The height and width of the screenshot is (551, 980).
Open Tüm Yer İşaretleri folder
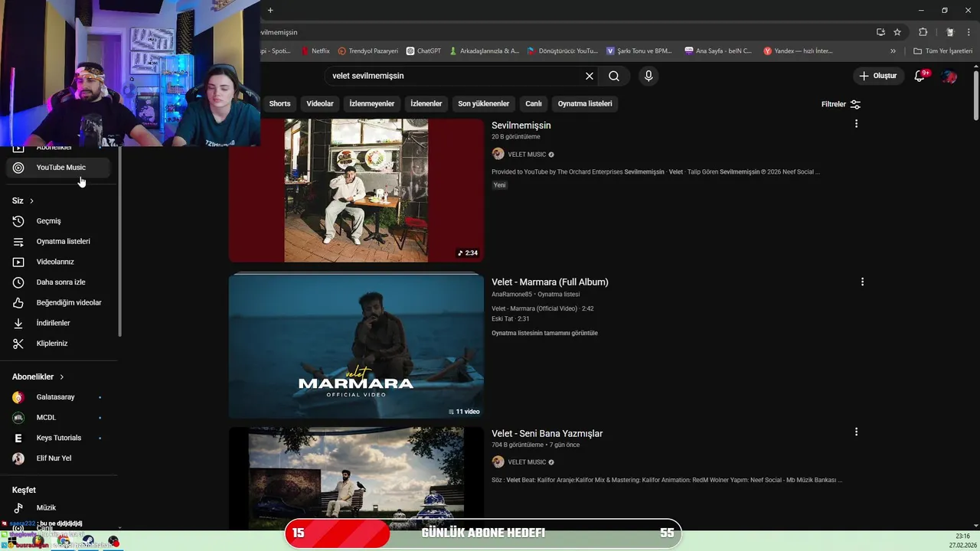943,51
